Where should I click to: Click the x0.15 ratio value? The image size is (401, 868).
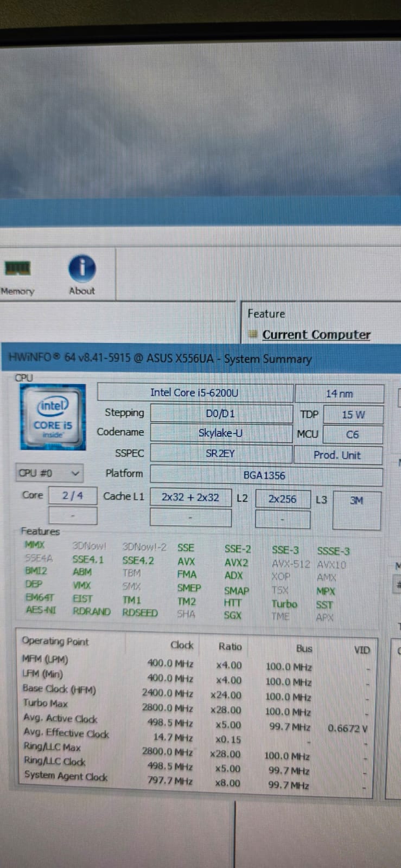228,739
